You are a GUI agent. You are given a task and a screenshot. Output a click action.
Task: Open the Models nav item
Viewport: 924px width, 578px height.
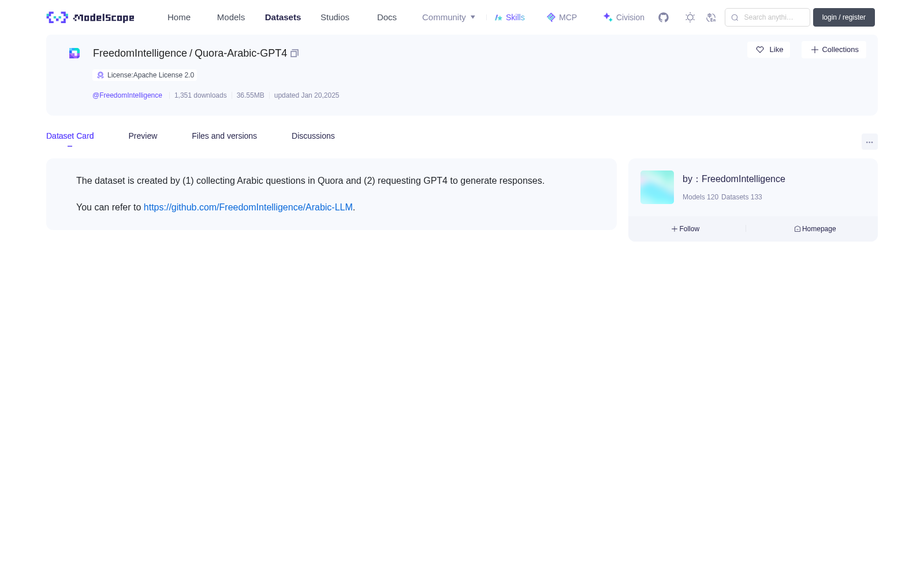pos(231,17)
